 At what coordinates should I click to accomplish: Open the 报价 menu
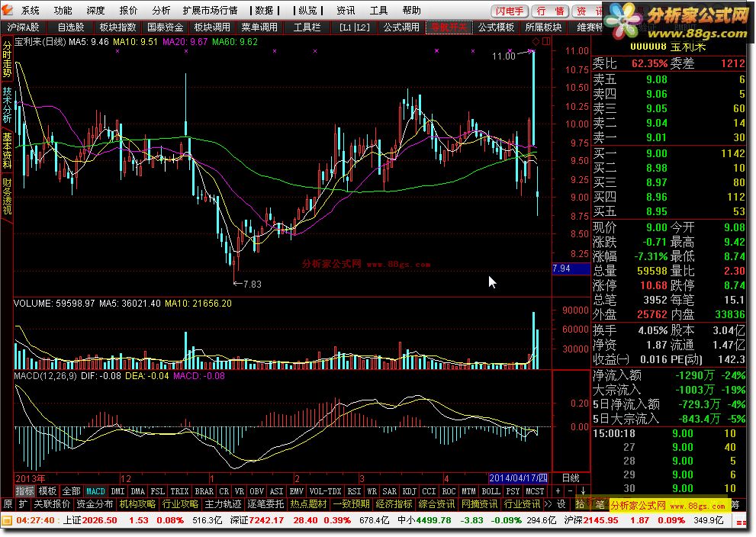click(x=128, y=11)
